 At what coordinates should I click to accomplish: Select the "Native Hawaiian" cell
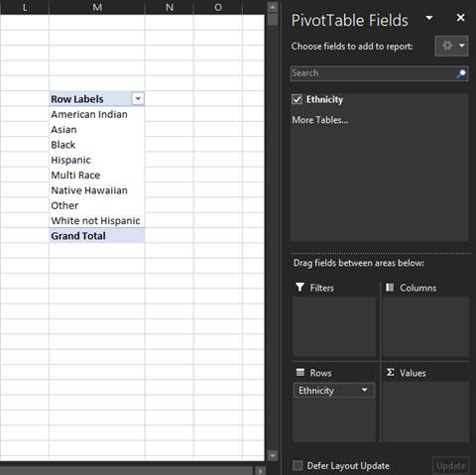[97, 190]
